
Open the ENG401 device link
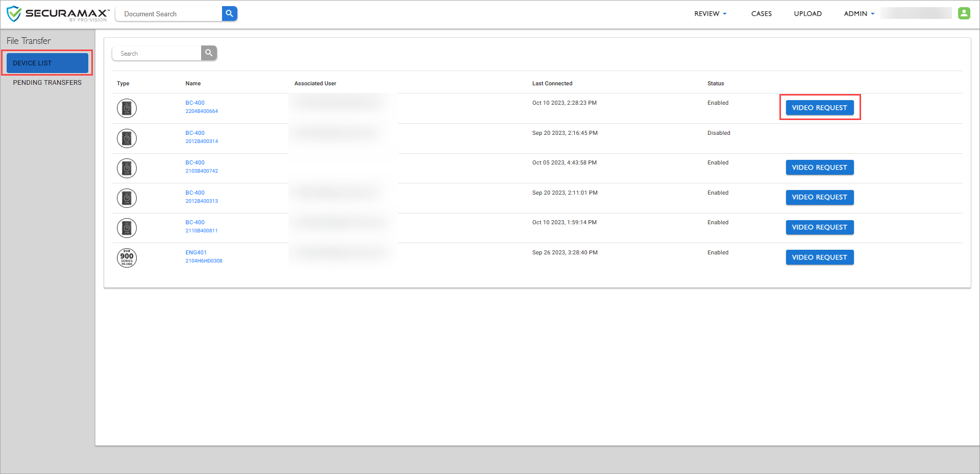pyautogui.click(x=196, y=252)
